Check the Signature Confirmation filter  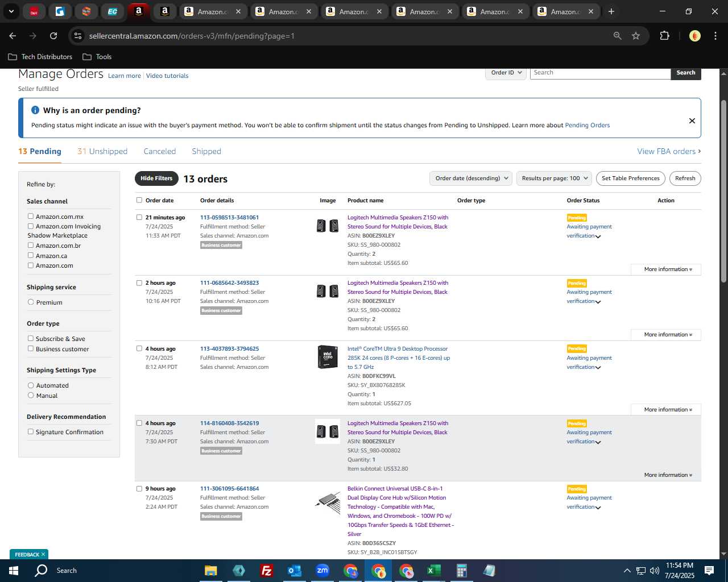tap(31, 431)
